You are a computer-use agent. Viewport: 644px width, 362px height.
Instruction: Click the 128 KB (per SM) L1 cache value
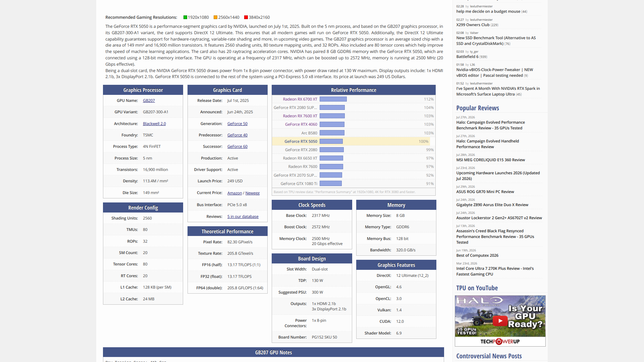(157, 287)
